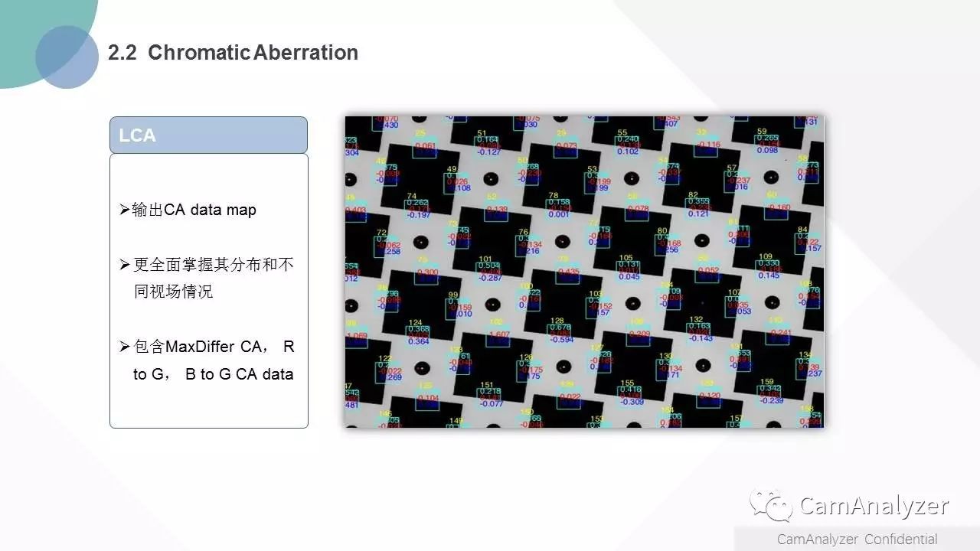This screenshot has width=980, height=551.
Task: Click ROI 82 value box reading 0.355
Action: tap(698, 207)
